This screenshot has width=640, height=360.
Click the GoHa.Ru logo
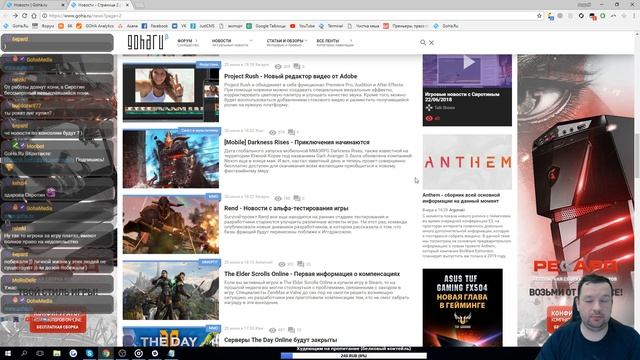click(147, 42)
